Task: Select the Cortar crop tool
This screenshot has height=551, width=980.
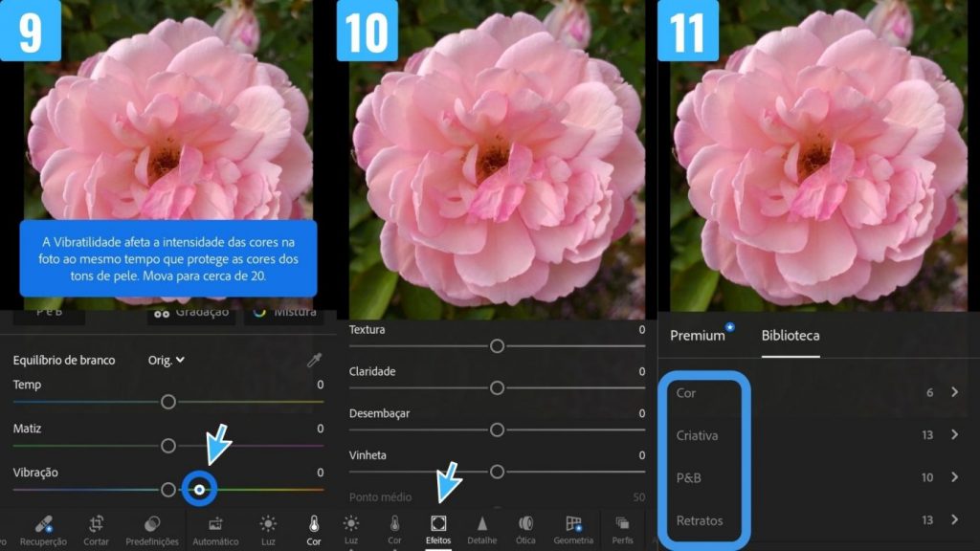Action: click(x=97, y=530)
